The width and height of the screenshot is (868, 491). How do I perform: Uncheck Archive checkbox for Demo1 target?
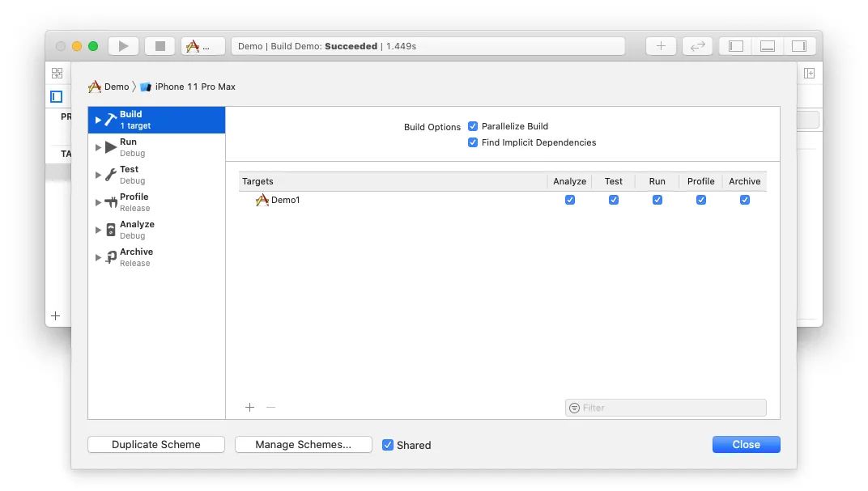(744, 200)
